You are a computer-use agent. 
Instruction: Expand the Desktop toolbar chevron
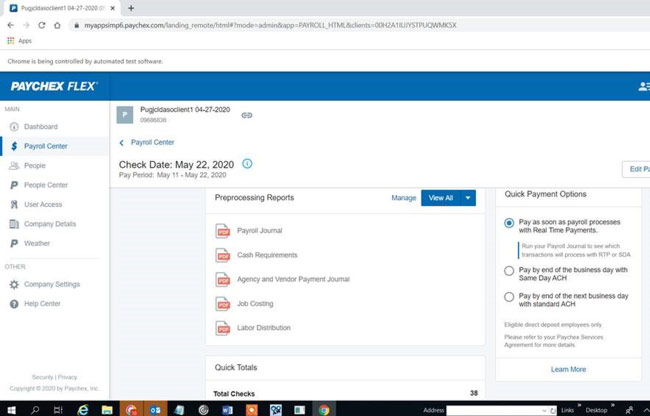(612, 406)
